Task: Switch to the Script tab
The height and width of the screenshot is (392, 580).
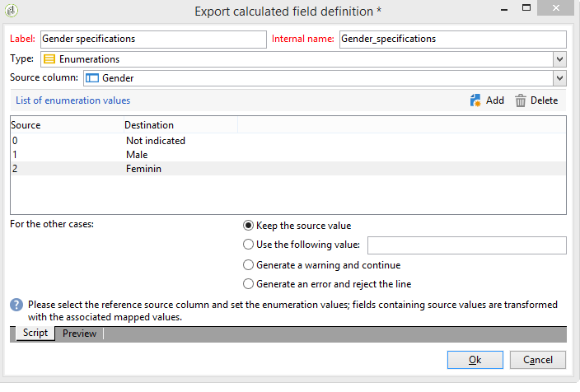Action: pyautogui.click(x=33, y=334)
